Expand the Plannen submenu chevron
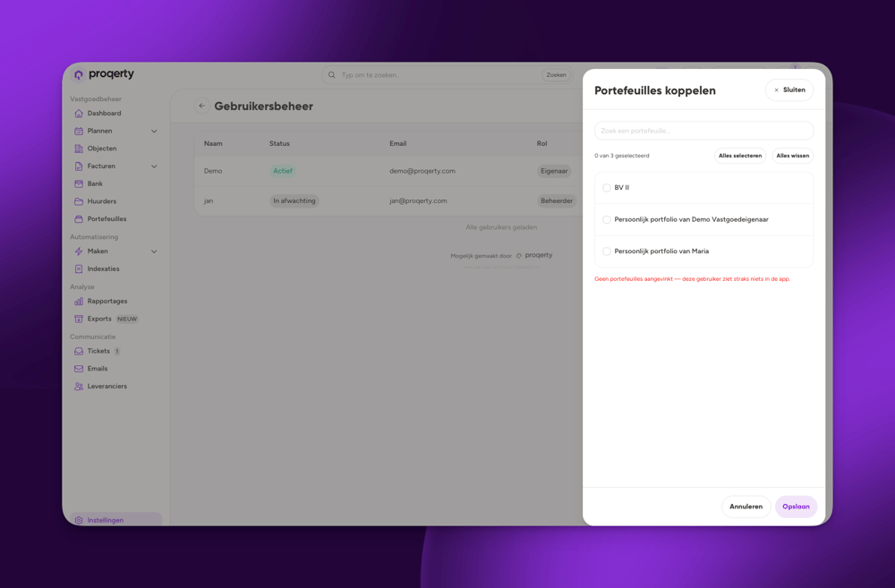Screen dimensions: 895x588 154,132
